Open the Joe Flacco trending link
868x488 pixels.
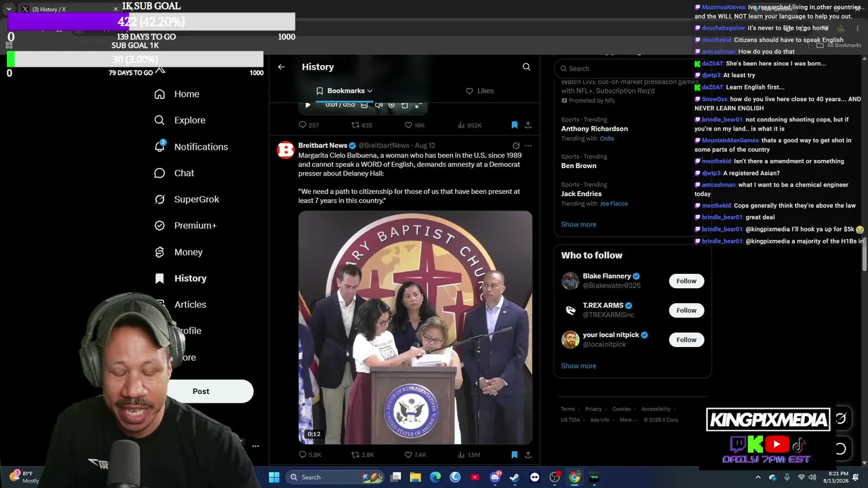[x=613, y=204]
